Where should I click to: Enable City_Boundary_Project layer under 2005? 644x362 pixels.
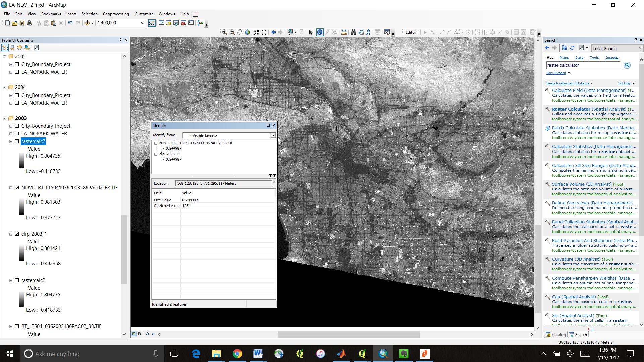click(x=17, y=64)
